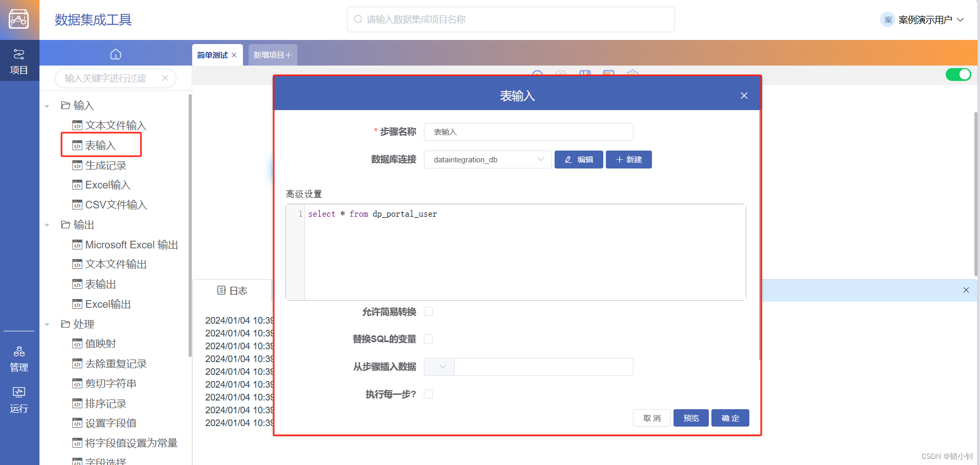Open the 从步骤插入数据 dropdown arrow
The width and height of the screenshot is (980, 465).
439,367
